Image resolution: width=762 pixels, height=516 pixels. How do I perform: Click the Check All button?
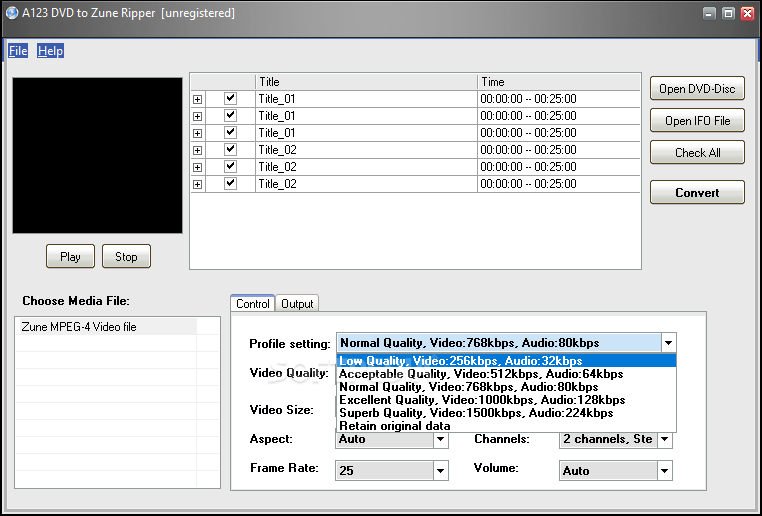click(697, 153)
